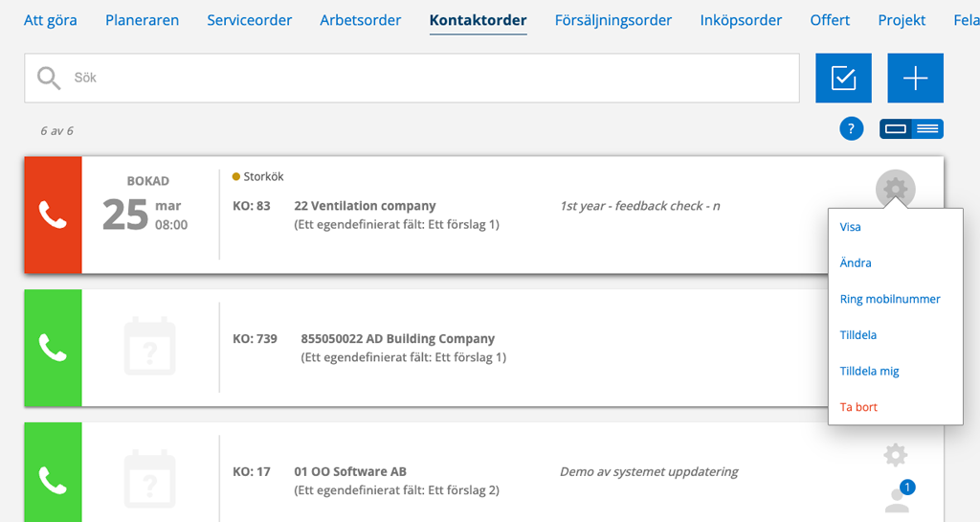980x522 pixels.
Task: Click the blue plus button to add order
Action: tap(915, 79)
